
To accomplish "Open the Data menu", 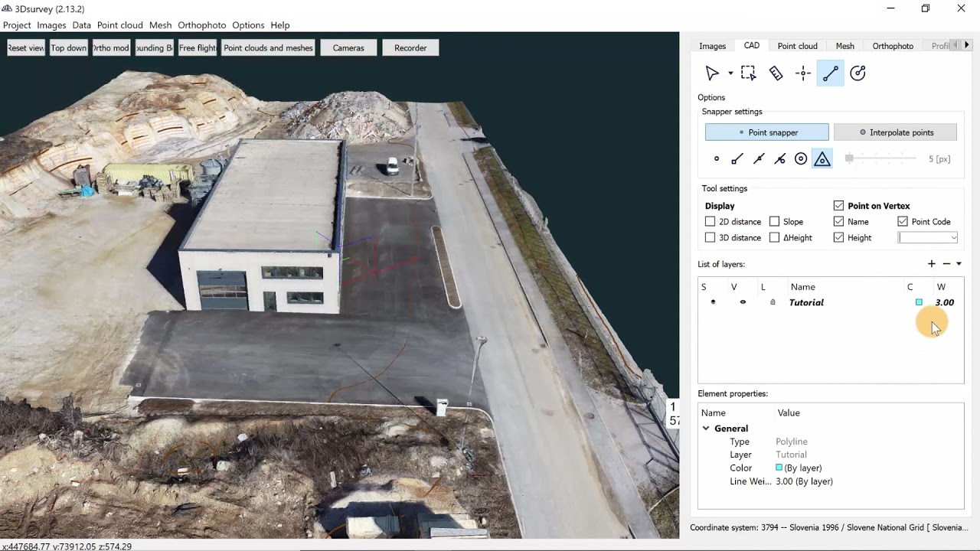I will 81,25.
